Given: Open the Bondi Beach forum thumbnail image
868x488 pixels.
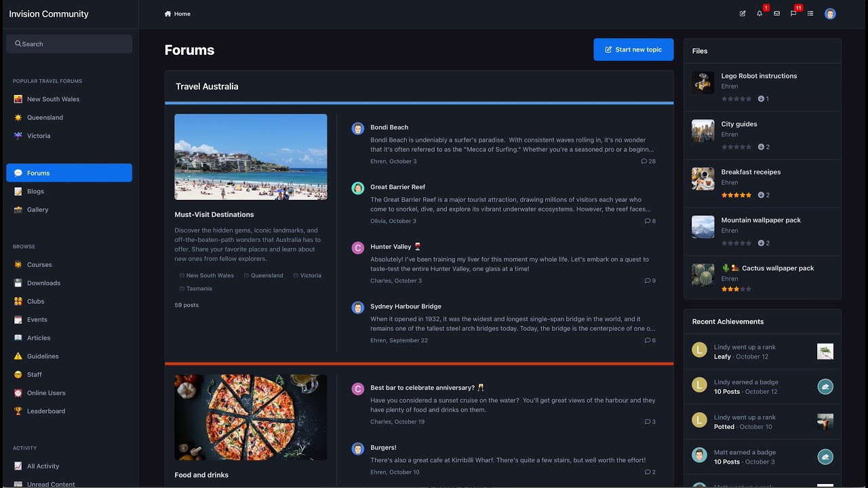Looking at the screenshot, I should click(x=251, y=157).
